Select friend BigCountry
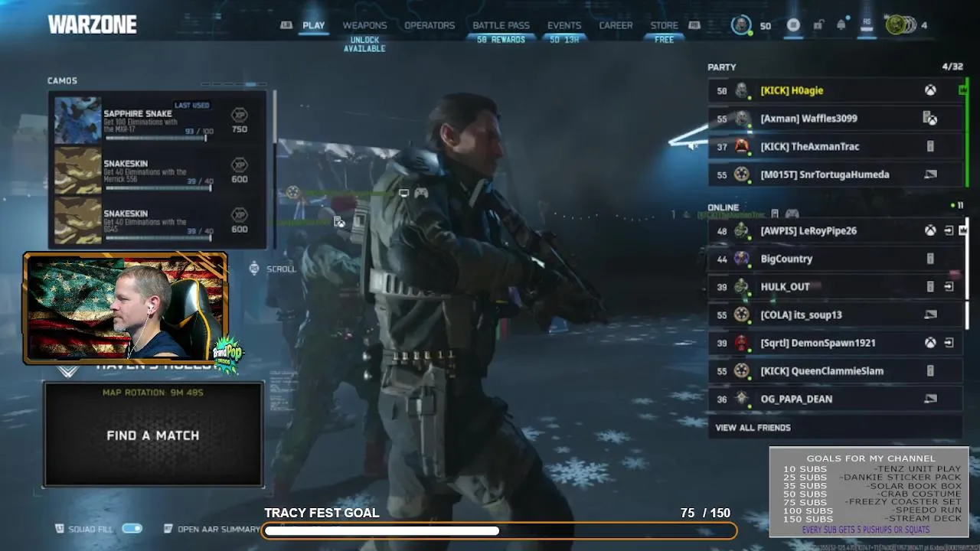The width and height of the screenshot is (980, 551). tap(835, 259)
